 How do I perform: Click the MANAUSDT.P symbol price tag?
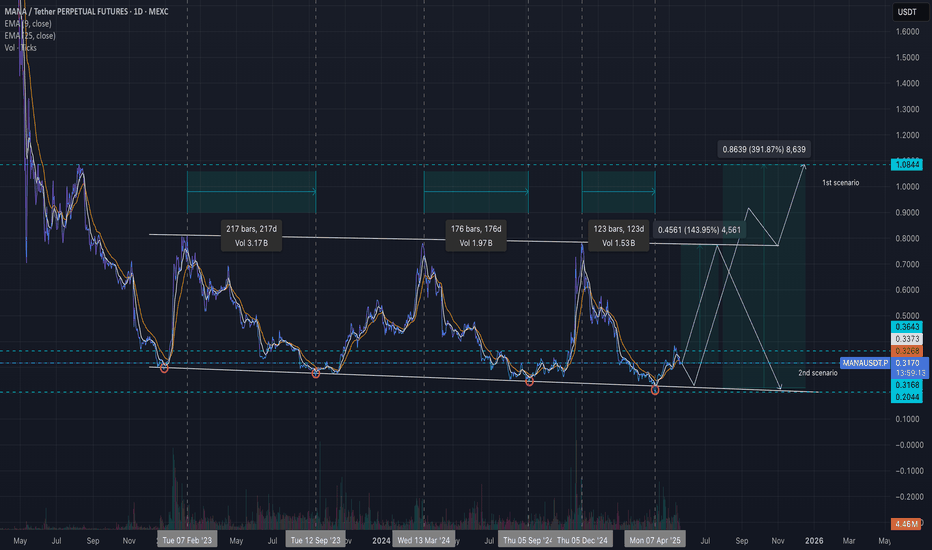pos(865,363)
